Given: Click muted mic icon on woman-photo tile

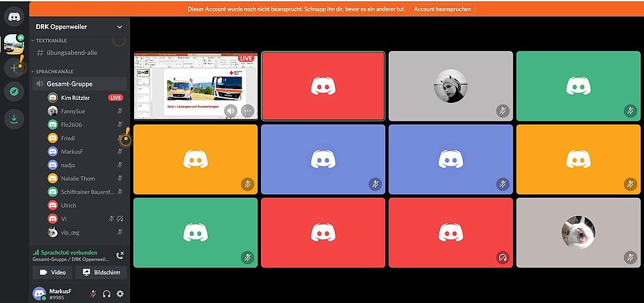Looking at the screenshot, I should pos(502,111).
